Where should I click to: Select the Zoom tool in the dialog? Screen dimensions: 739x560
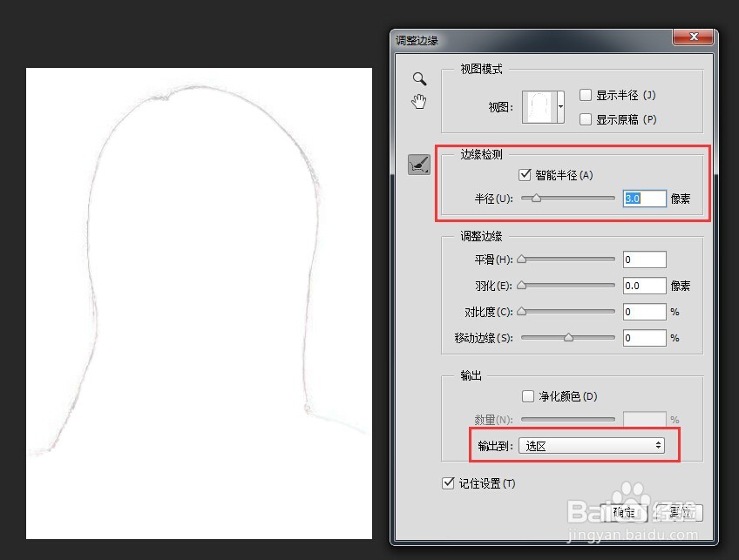tap(419, 78)
